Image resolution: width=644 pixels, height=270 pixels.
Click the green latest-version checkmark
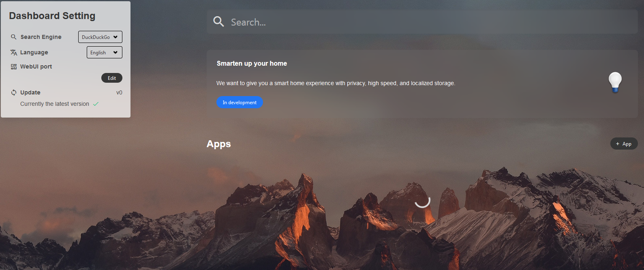96,104
